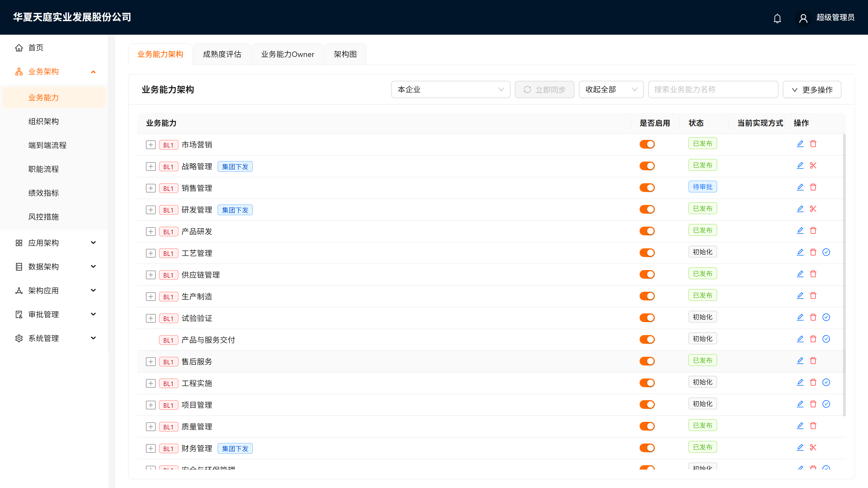
Task: Open 端到端流程 sidebar item
Action: point(54,145)
